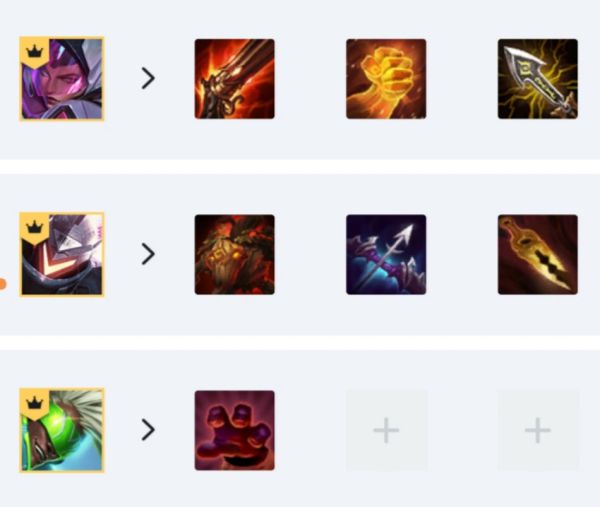Screen dimensions: 600x507
Task: Click the purple bow and arrow item icon
Action: click(x=386, y=254)
